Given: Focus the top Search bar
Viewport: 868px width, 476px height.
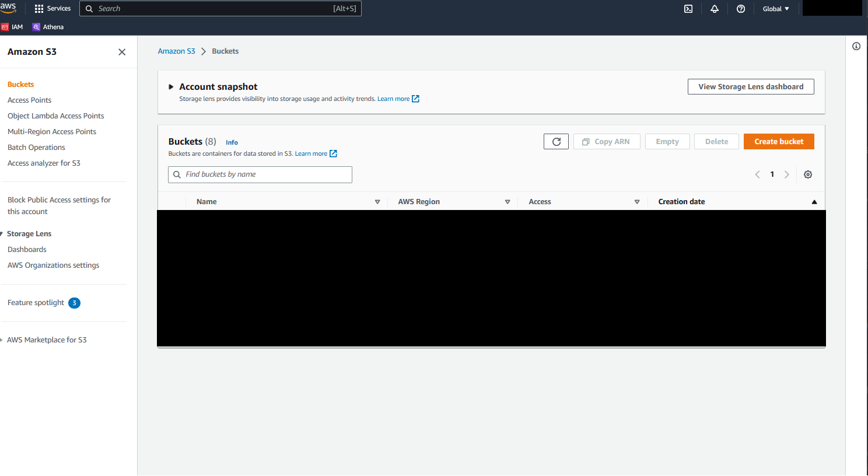Looking at the screenshot, I should [220, 9].
